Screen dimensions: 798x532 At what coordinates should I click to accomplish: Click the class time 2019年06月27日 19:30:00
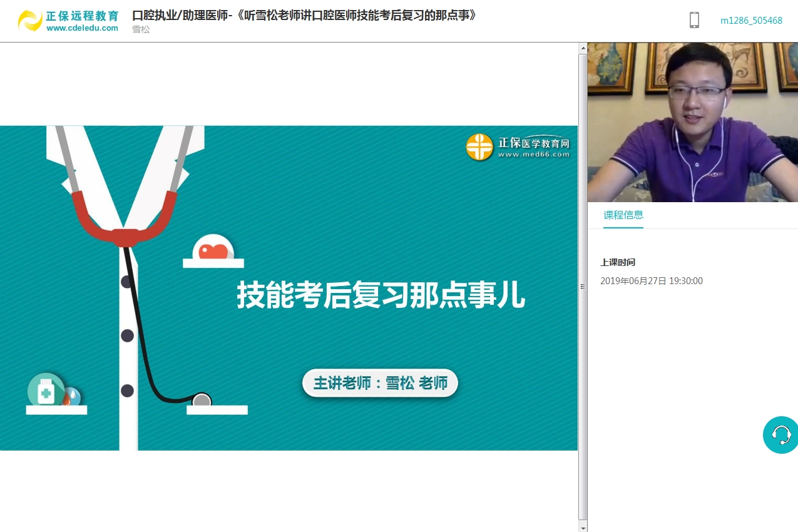click(x=651, y=281)
